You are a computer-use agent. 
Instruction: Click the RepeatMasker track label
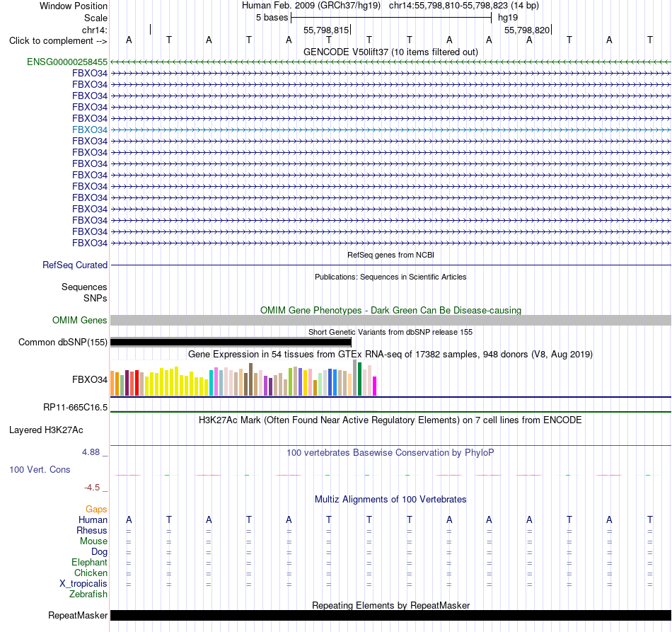[x=78, y=615]
